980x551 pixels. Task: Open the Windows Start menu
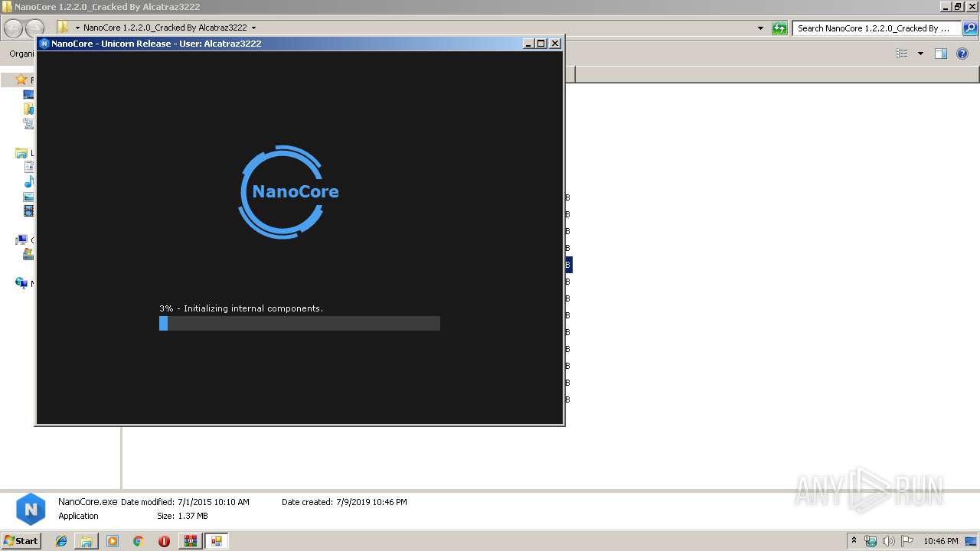click(21, 540)
